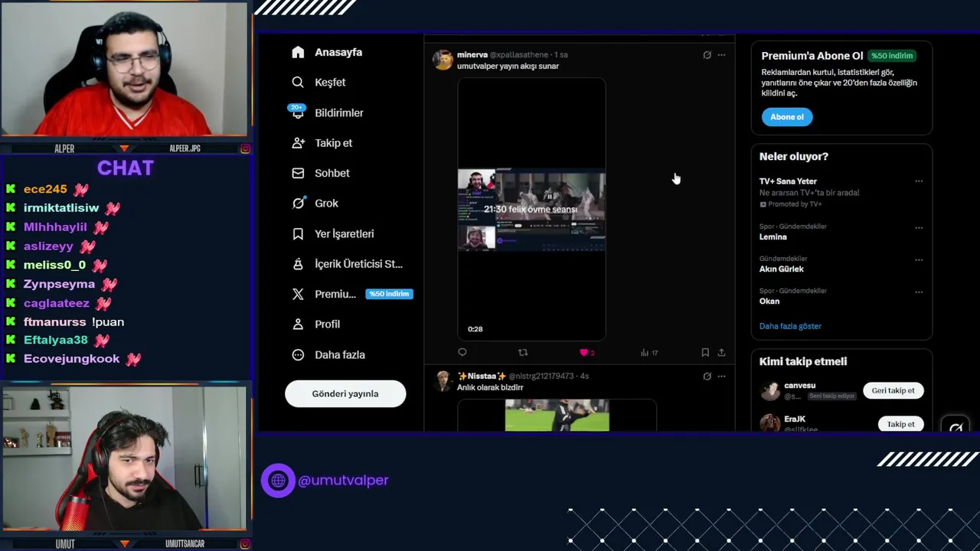Open more options for Lemina trend
The image size is (980, 551).
click(919, 227)
